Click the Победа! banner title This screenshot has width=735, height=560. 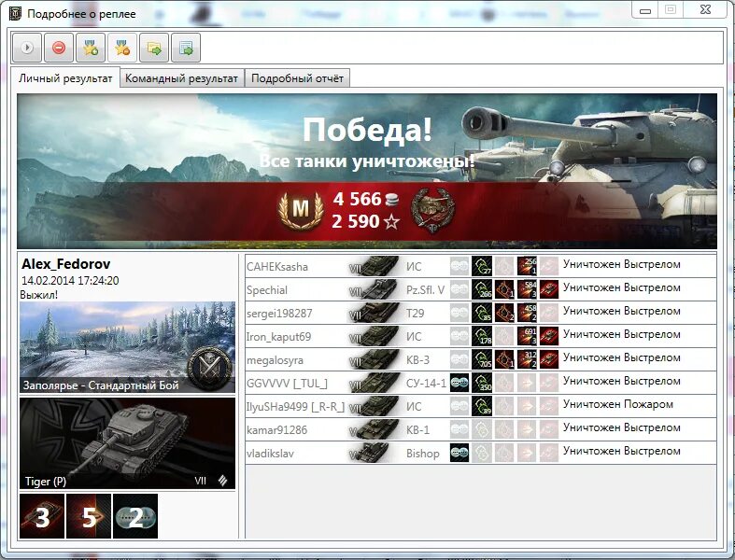tap(367, 130)
